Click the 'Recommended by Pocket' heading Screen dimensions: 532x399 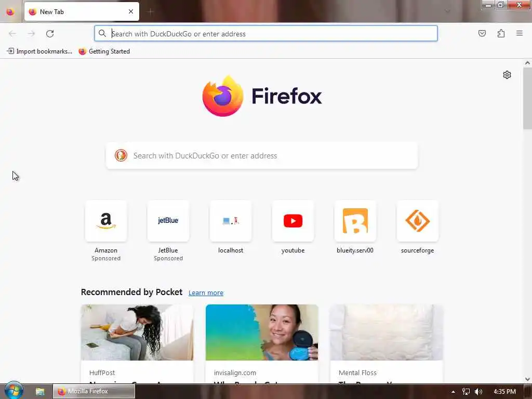pyautogui.click(x=131, y=292)
